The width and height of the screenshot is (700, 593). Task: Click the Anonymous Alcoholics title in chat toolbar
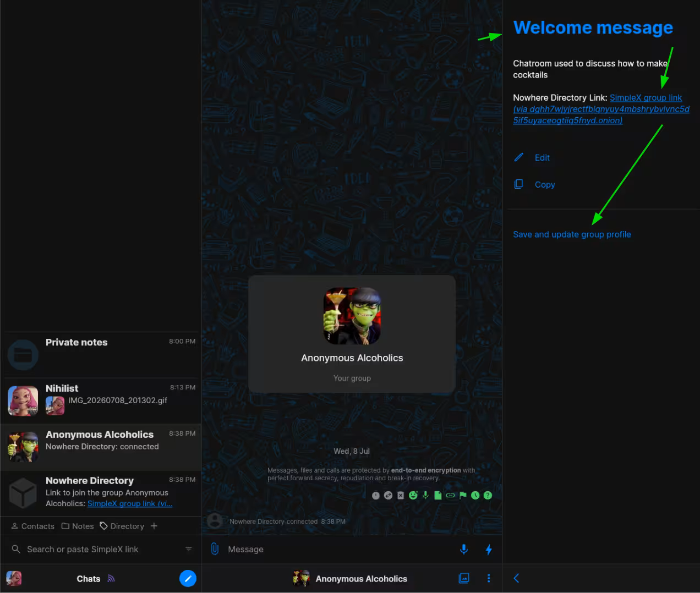(361, 579)
